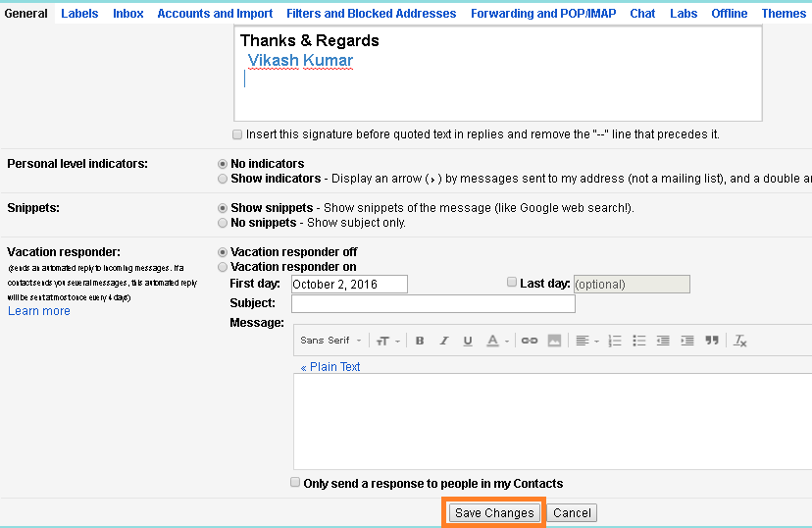Create a numbered list in message

615,341
